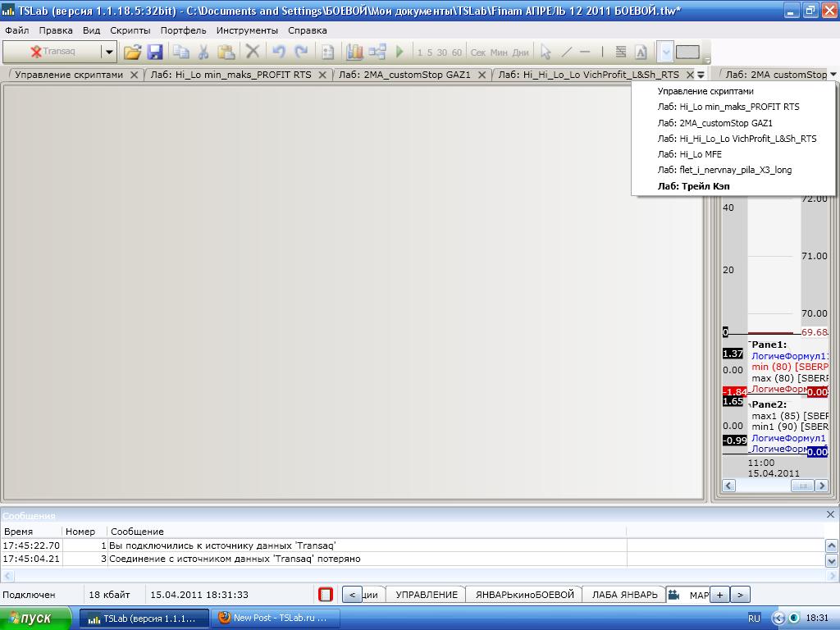
Task: Close the 2MA_customStop GAZ1 tab
Action: [482, 75]
